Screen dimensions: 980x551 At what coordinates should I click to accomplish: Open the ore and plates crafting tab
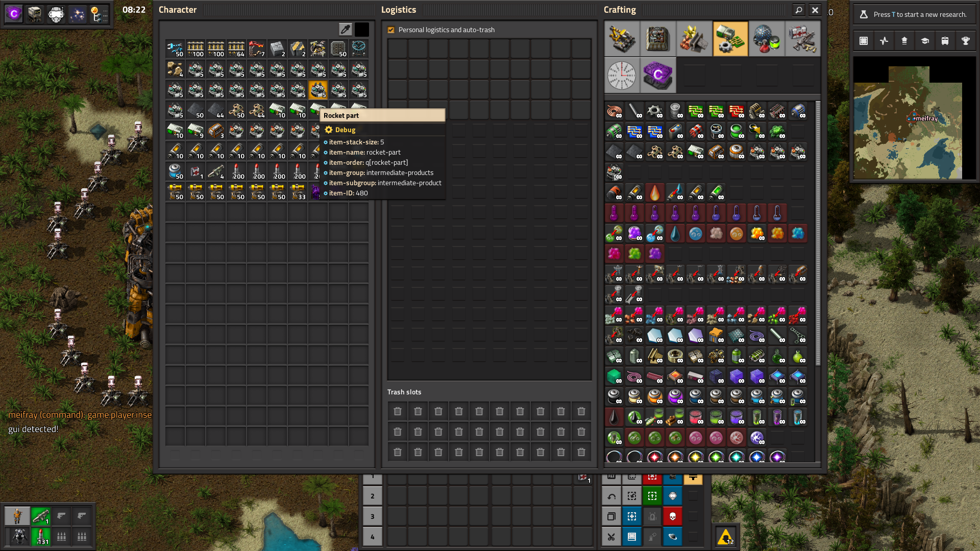pyautogui.click(x=694, y=39)
